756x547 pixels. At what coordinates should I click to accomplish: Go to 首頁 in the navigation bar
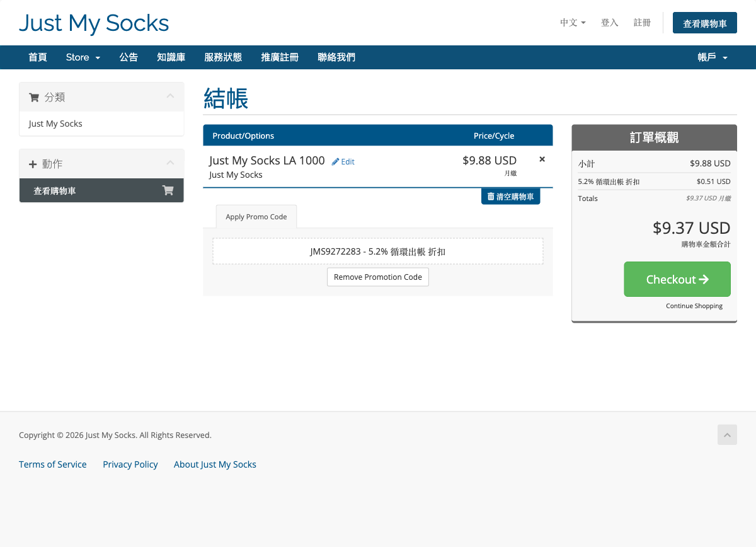pyautogui.click(x=38, y=57)
